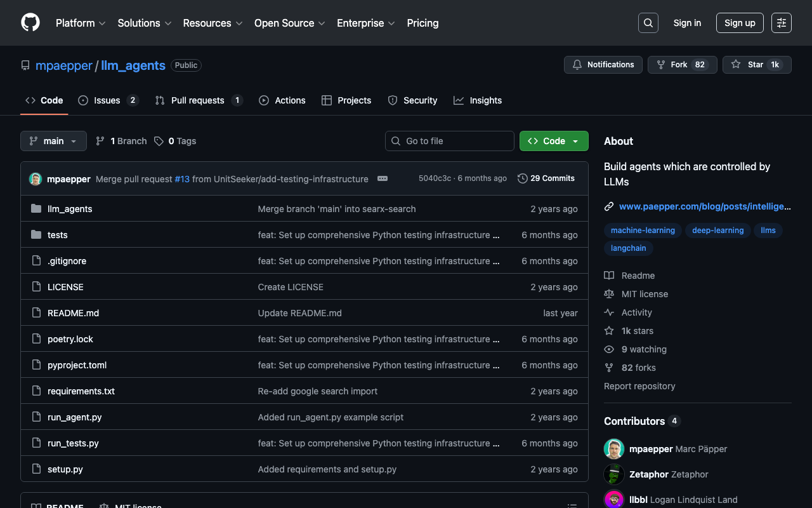This screenshot has width=812, height=508.
Task: Open the green Code dropdown
Action: pos(553,141)
